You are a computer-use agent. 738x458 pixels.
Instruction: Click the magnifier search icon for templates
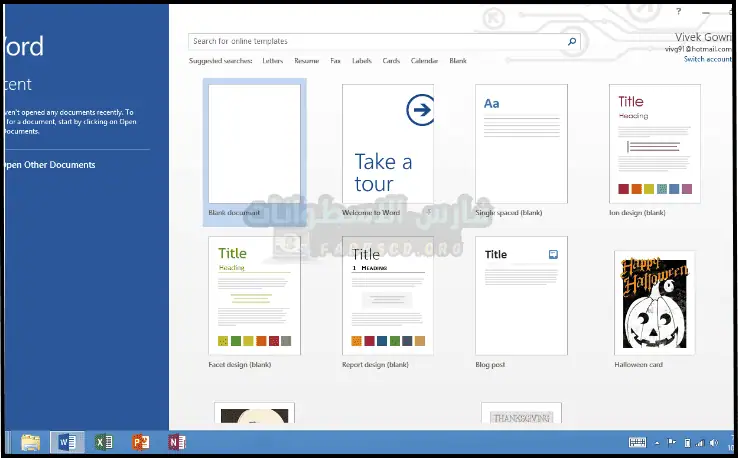571,42
